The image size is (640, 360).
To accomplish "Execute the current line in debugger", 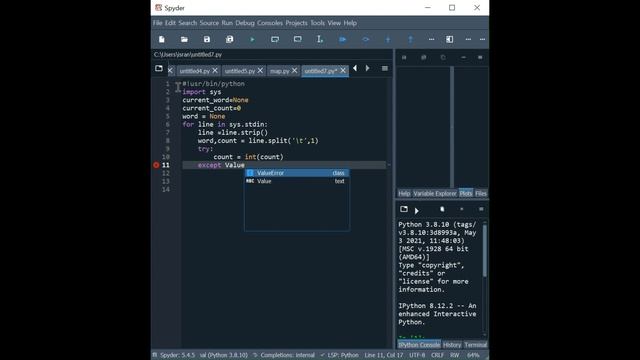I will point(365,39).
